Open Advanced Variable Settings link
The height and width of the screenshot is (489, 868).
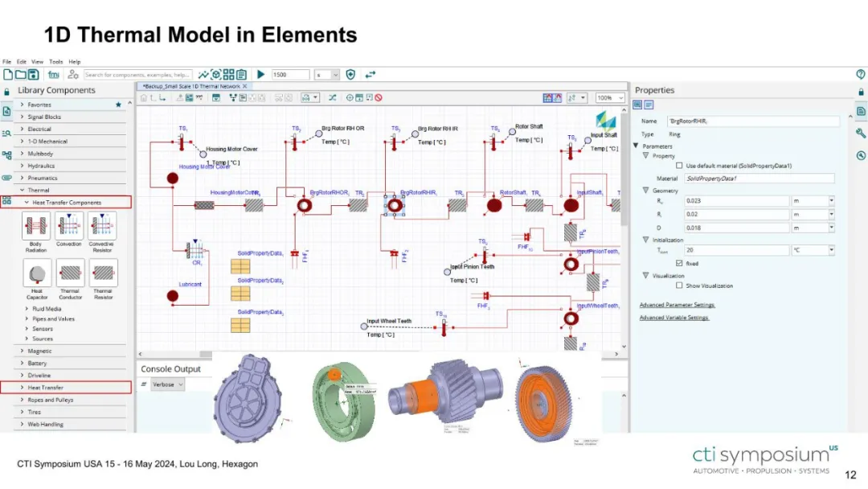tap(674, 318)
